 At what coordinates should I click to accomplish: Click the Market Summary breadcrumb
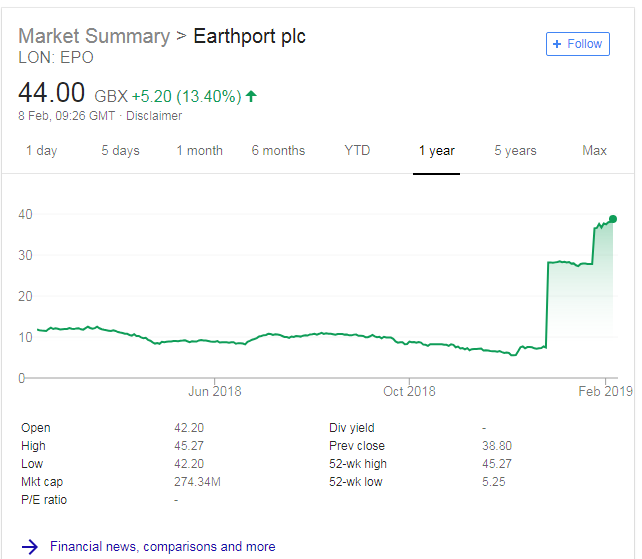94,36
